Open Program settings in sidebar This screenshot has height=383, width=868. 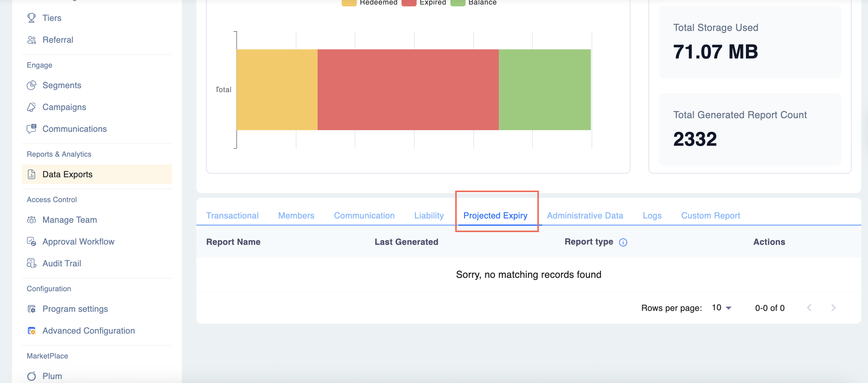click(x=75, y=309)
